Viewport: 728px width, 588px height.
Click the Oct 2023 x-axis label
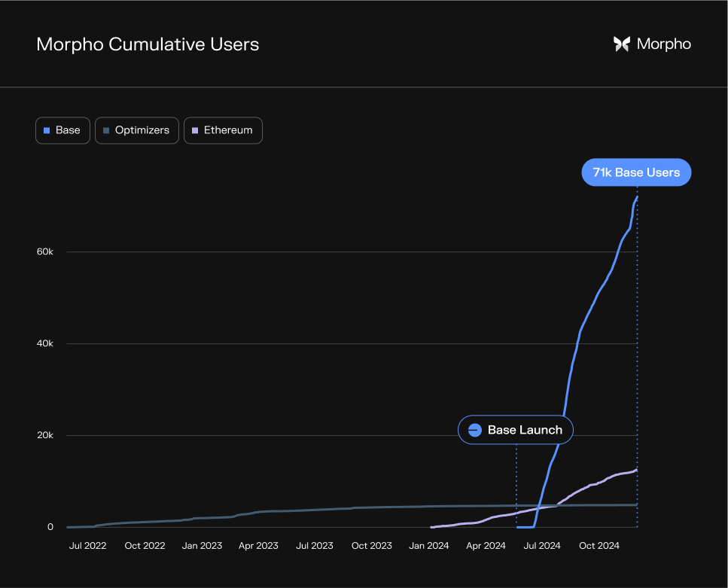click(x=372, y=546)
